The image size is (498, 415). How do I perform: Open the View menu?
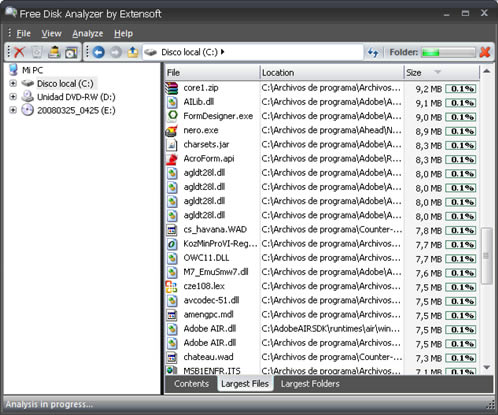(x=51, y=33)
